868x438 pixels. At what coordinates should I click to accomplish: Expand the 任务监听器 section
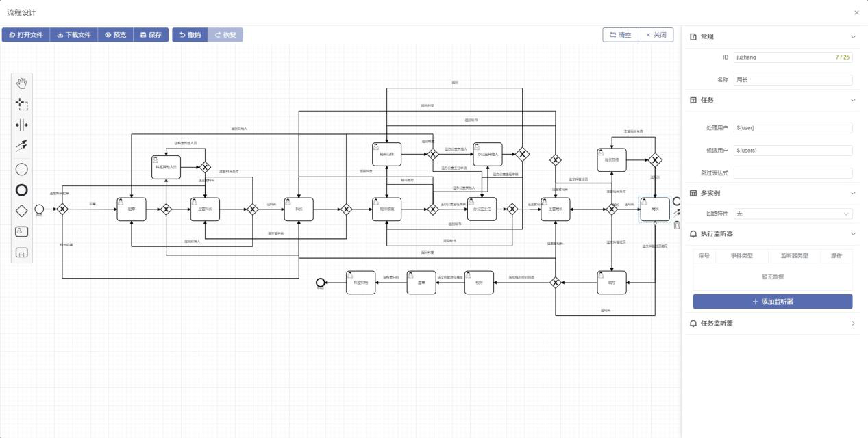coord(853,323)
